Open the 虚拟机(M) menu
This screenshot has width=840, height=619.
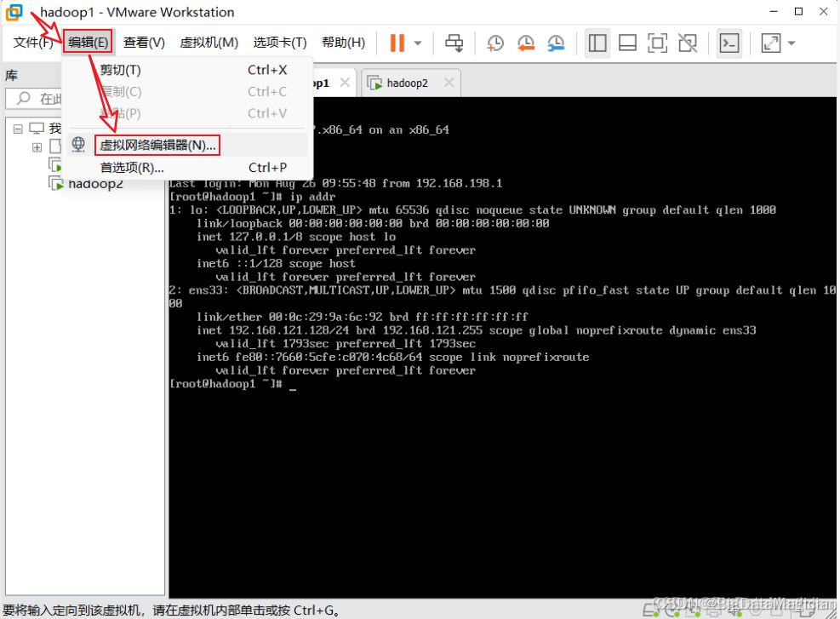[209, 43]
